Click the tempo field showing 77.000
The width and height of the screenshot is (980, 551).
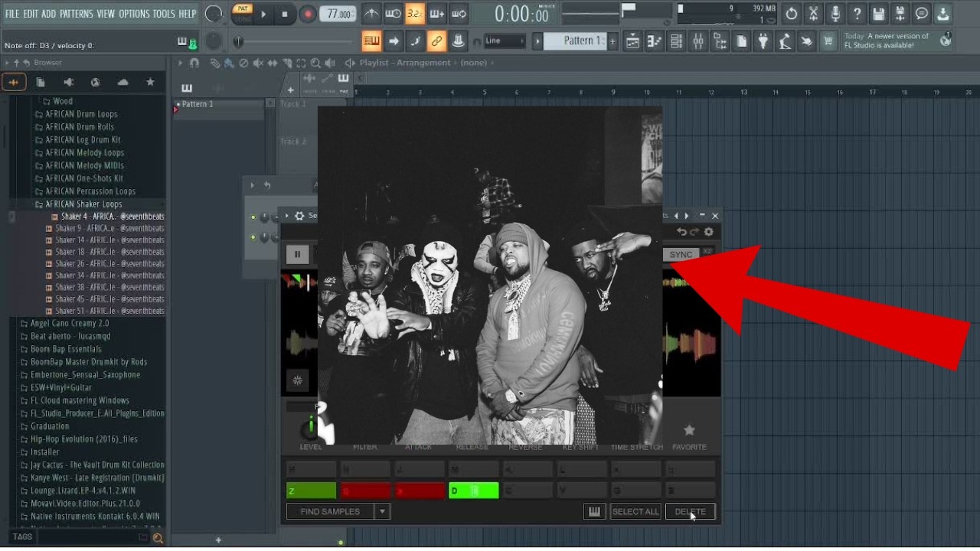(x=338, y=14)
